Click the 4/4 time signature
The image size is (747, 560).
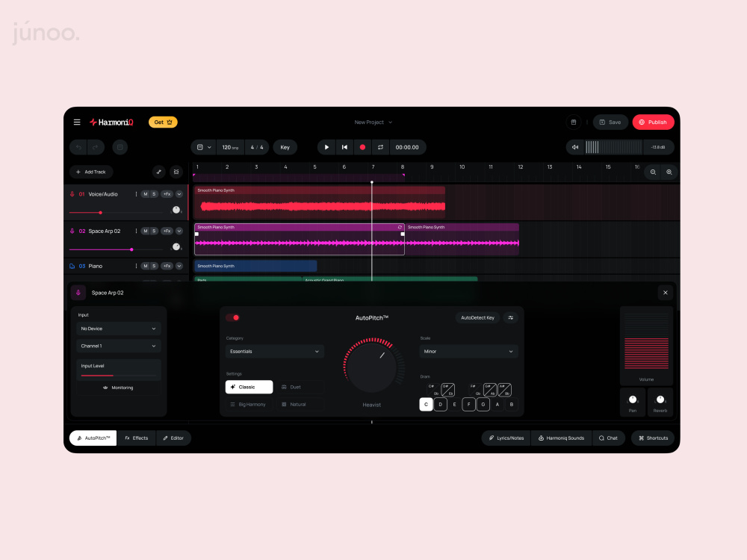257,147
